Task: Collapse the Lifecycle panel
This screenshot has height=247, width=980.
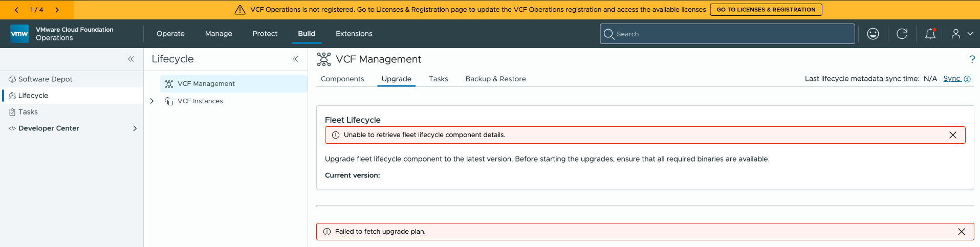Action: coord(295,59)
